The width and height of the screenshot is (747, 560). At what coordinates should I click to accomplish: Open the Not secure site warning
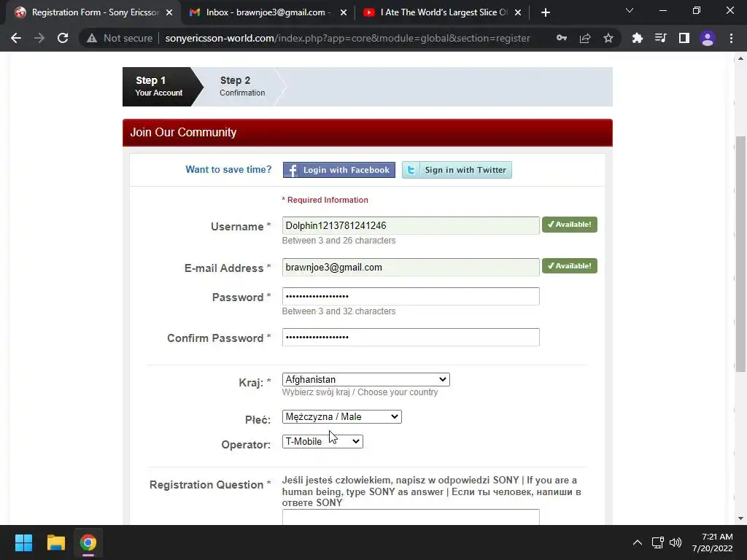point(120,38)
